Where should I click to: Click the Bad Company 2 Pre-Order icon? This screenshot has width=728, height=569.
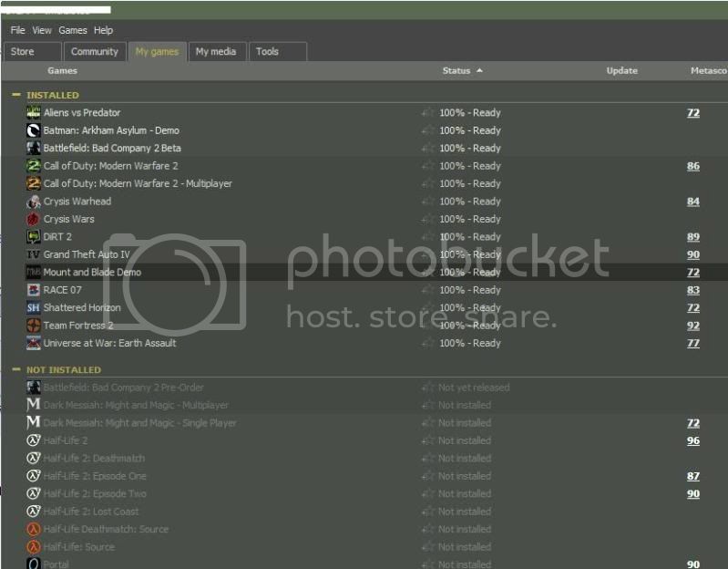click(34, 387)
